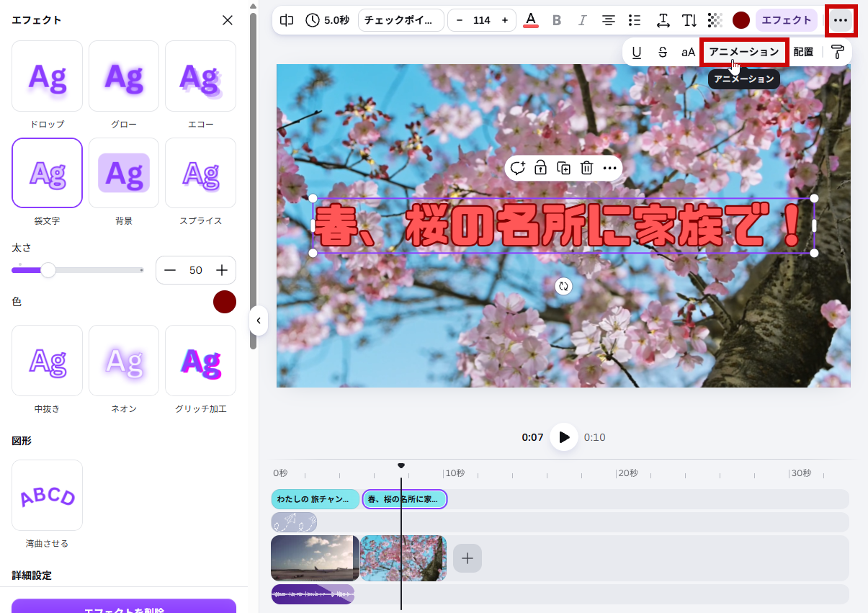The image size is (868, 613).
Task: Select the グリッチ加工 text effect
Action: pos(200,360)
